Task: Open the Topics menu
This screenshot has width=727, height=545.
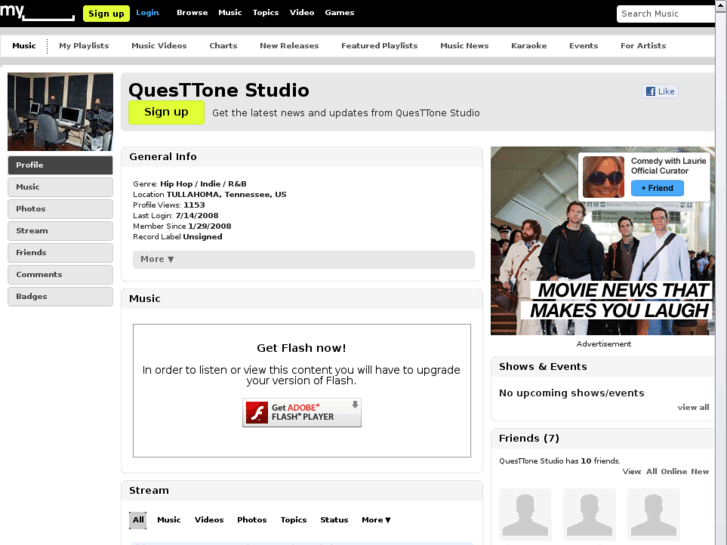Action: (266, 13)
